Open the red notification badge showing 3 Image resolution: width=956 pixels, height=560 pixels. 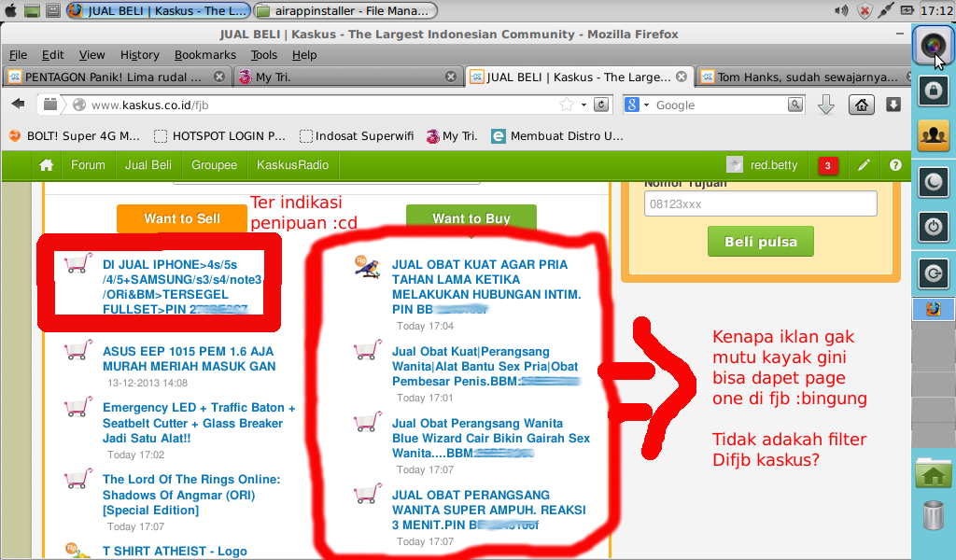827,165
